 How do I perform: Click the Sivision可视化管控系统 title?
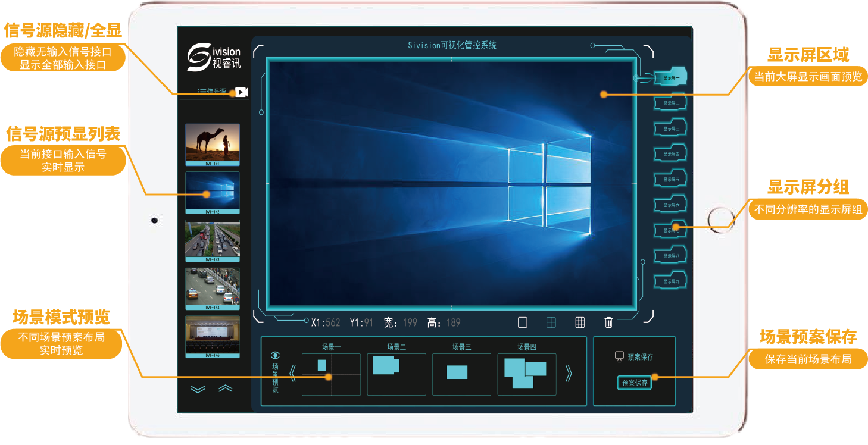(x=452, y=45)
